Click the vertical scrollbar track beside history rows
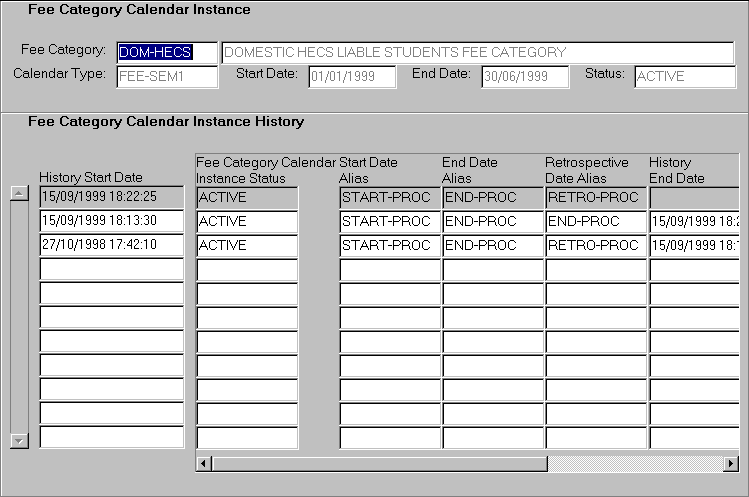The height and width of the screenshot is (497, 749). [x=18, y=316]
